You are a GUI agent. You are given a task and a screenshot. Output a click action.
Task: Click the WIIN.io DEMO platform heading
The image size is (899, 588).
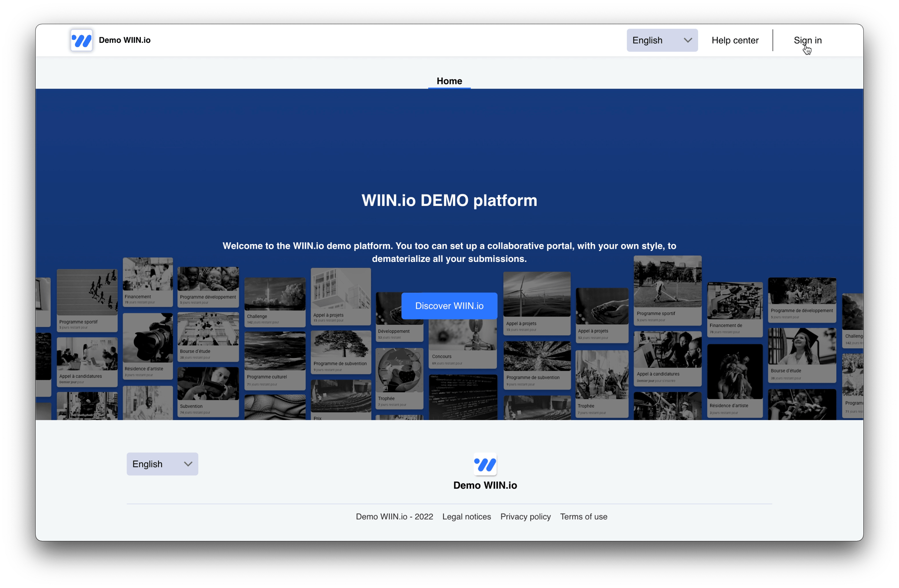coord(449,200)
